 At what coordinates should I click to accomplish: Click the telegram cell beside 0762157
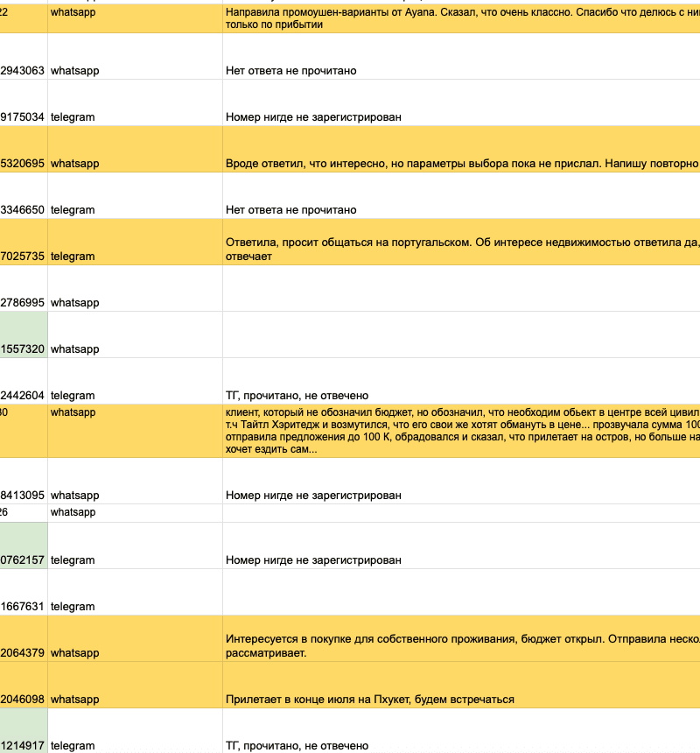pos(135,545)
